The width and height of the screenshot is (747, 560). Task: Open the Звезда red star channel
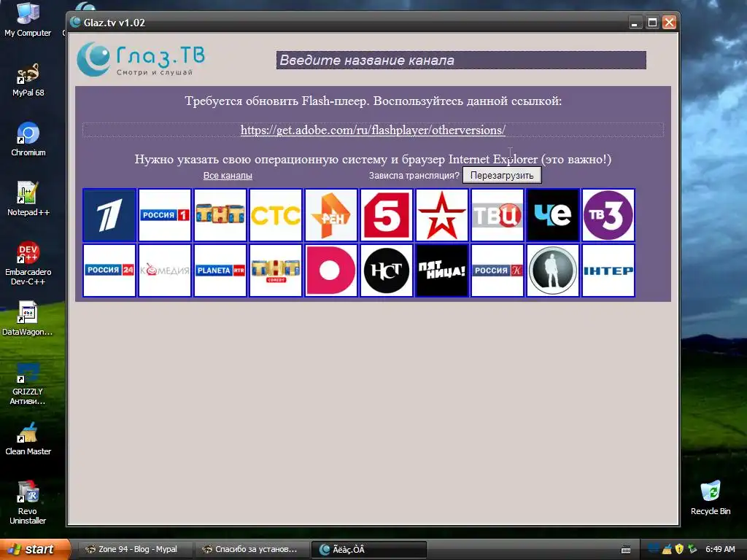click(x=442, y=215)
